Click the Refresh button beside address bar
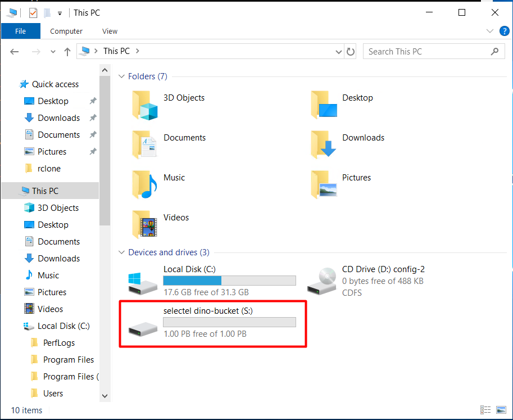The width and height of the screenshot is (513, 420). pyautogui.click(x=351, y=52)
